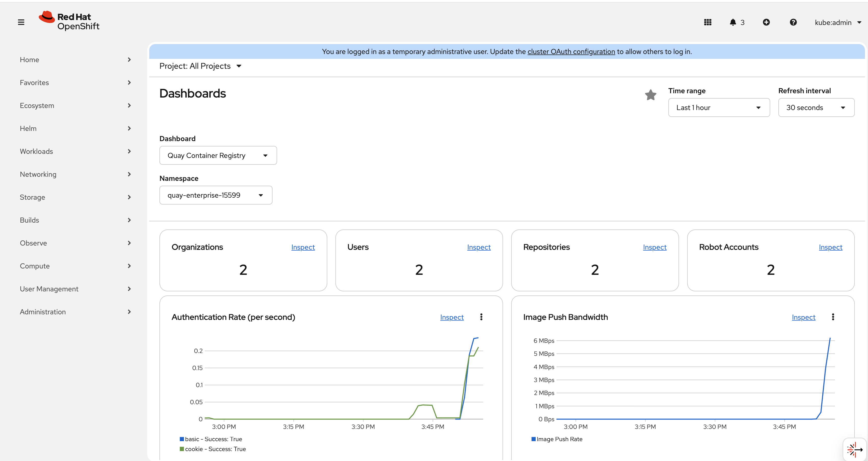
Task: Open Image Push Bandwidth kebab menu
Action: pyautogui.click(x=833, y=317)
